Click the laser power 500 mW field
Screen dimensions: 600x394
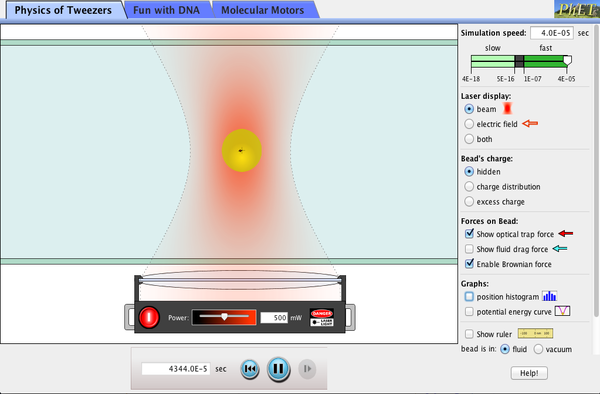click(x=274, y=317)
